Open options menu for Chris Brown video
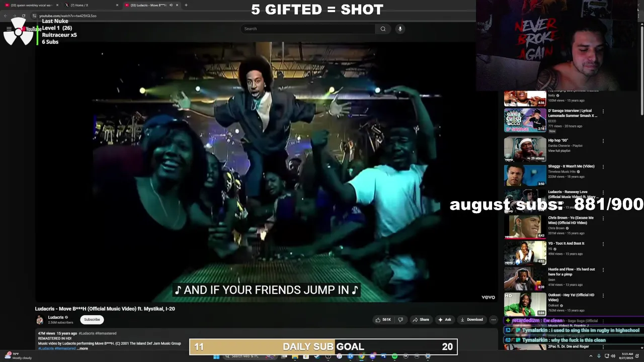 point(603,218)
